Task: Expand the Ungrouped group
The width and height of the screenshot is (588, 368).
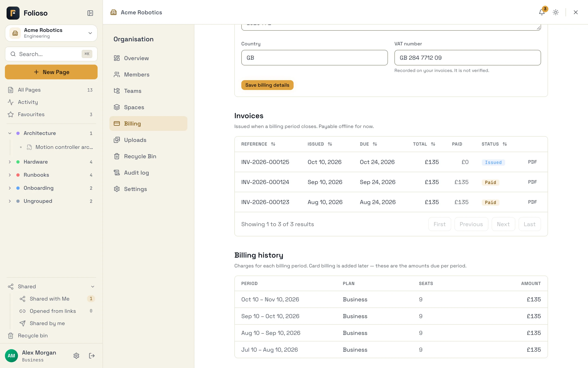Action: pos(10,201)
